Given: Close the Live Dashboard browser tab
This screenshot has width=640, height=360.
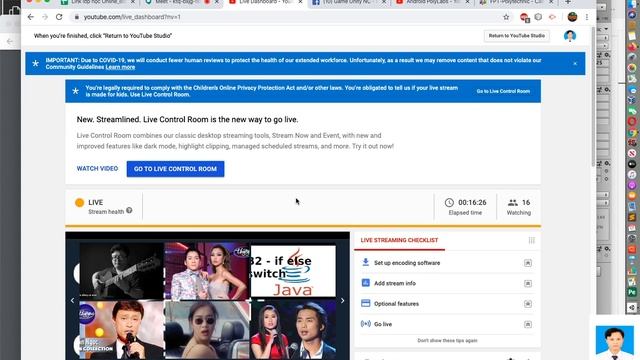Looking at the screenshot, I should click(300, 2).
